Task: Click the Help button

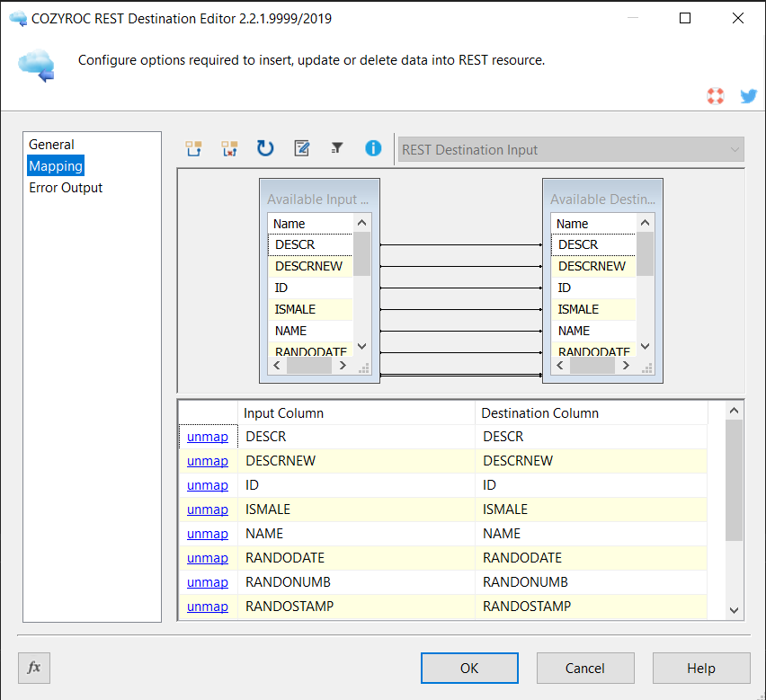Action: (701, 668)
